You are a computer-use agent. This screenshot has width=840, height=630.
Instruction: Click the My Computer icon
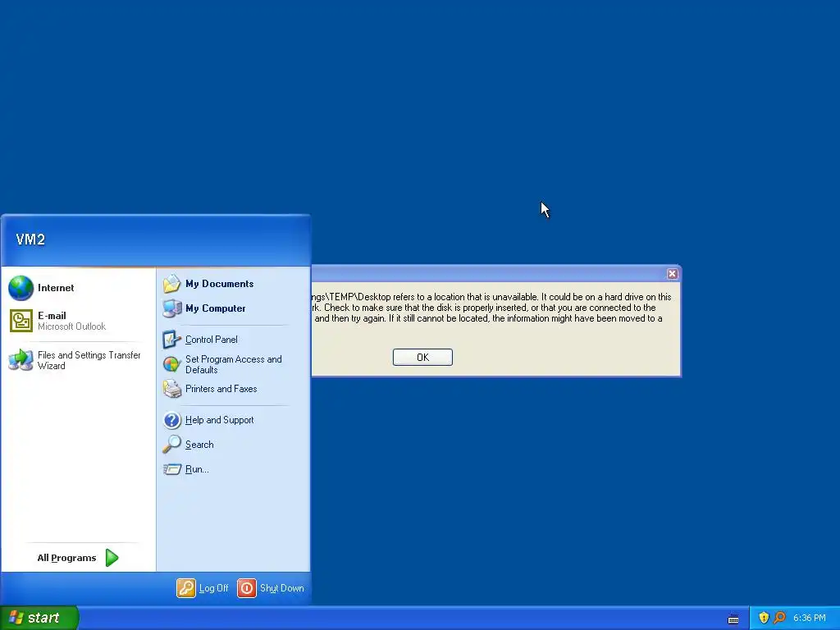coord(172,308)
